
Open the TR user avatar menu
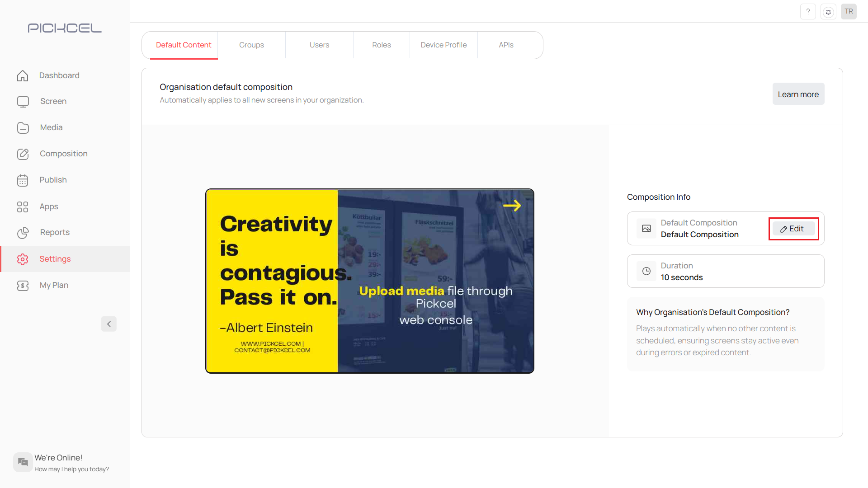point(849,12)
